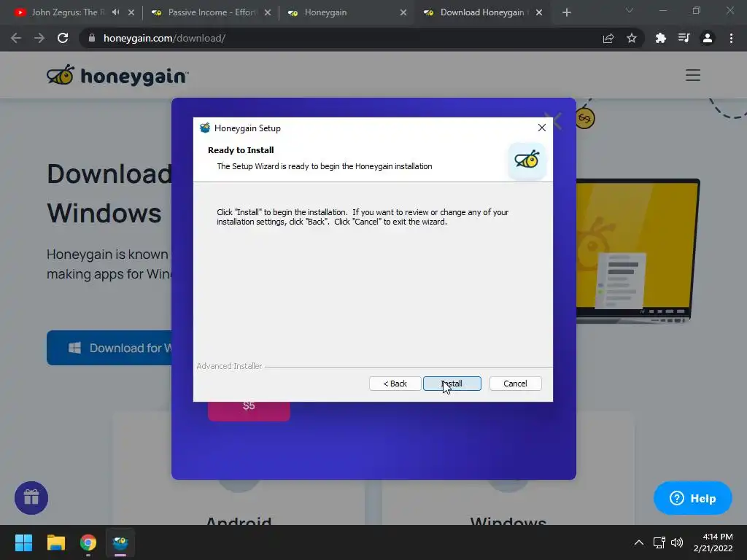747x560 pixels.
Task: Open the clock and date flyout
Action: click(713, 542)
